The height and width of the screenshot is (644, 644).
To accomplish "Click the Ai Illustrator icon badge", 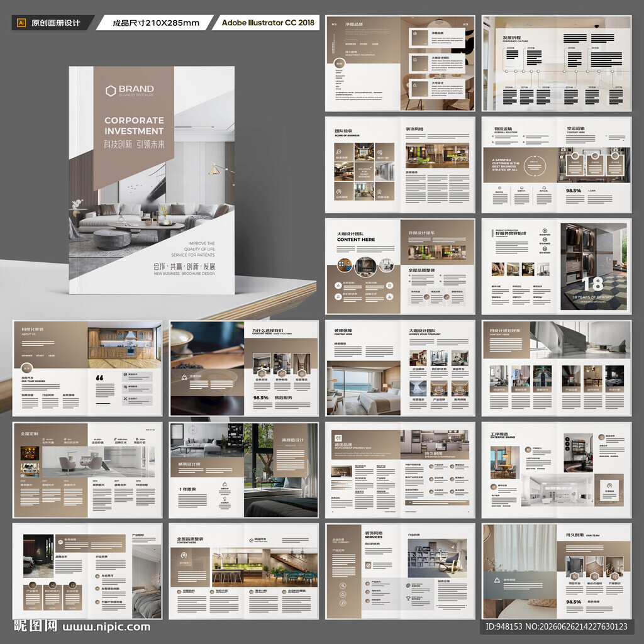I will coord(21,23).
